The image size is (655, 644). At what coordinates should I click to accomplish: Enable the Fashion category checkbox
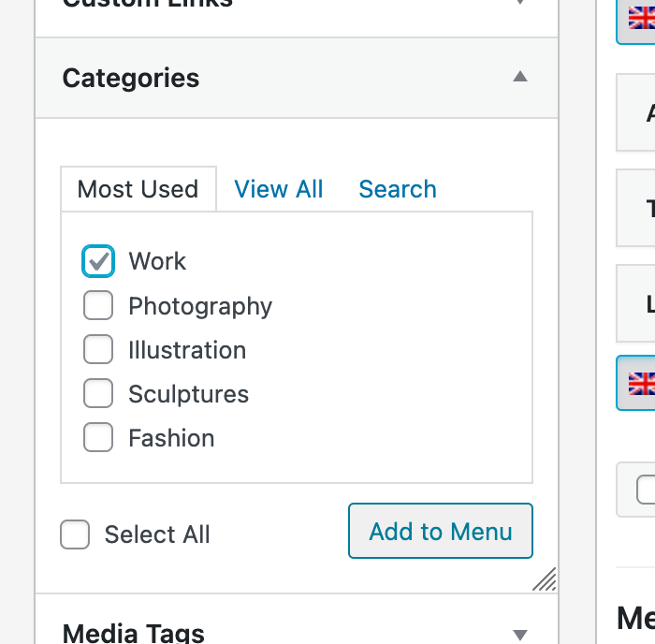click(98, 437)
